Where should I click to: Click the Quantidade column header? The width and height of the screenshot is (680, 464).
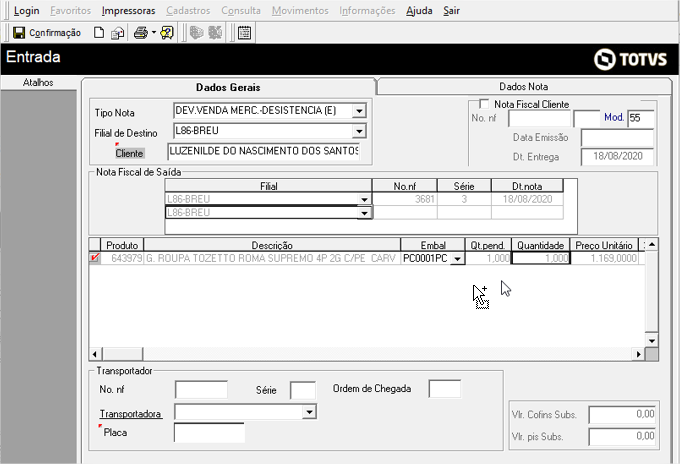(x=540, y=245)
